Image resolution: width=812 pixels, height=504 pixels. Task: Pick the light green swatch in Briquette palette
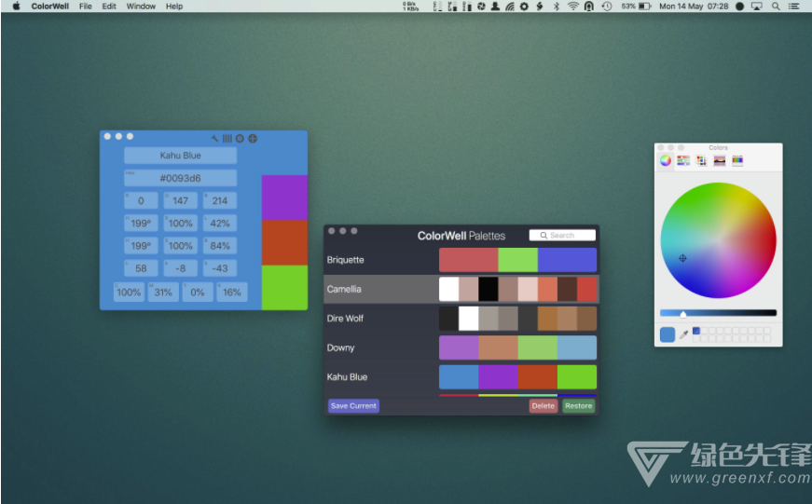(x=517, y=260)
